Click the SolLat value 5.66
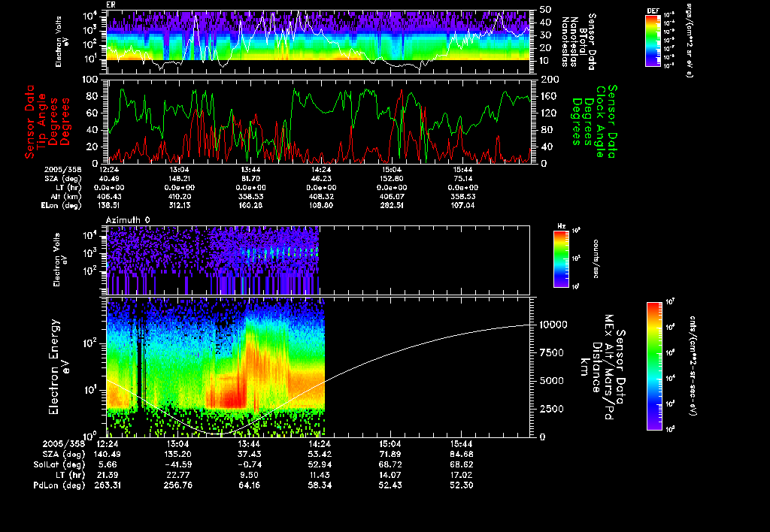The width and height of the screenshot is (770, 532). point(108,465)
